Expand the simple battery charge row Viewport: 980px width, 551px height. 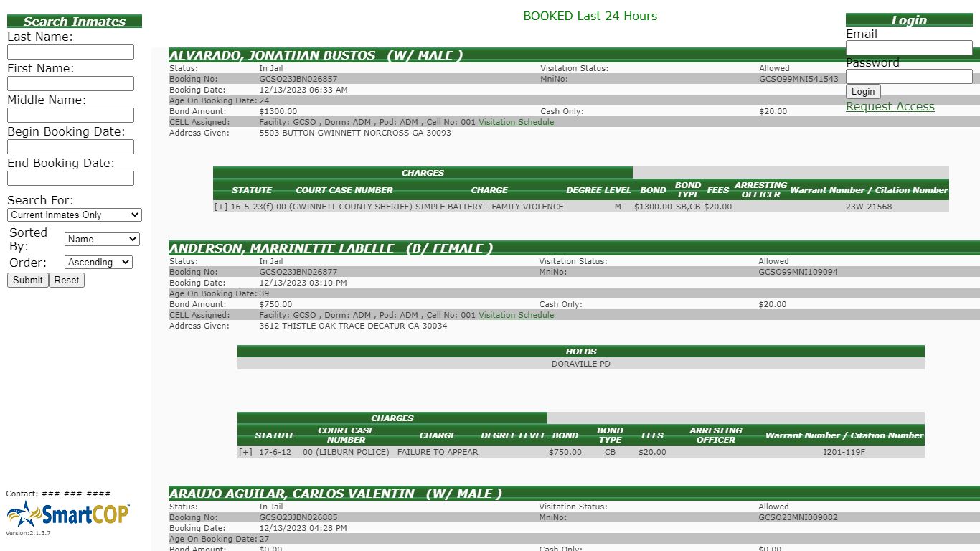click(x=221, y=207)
